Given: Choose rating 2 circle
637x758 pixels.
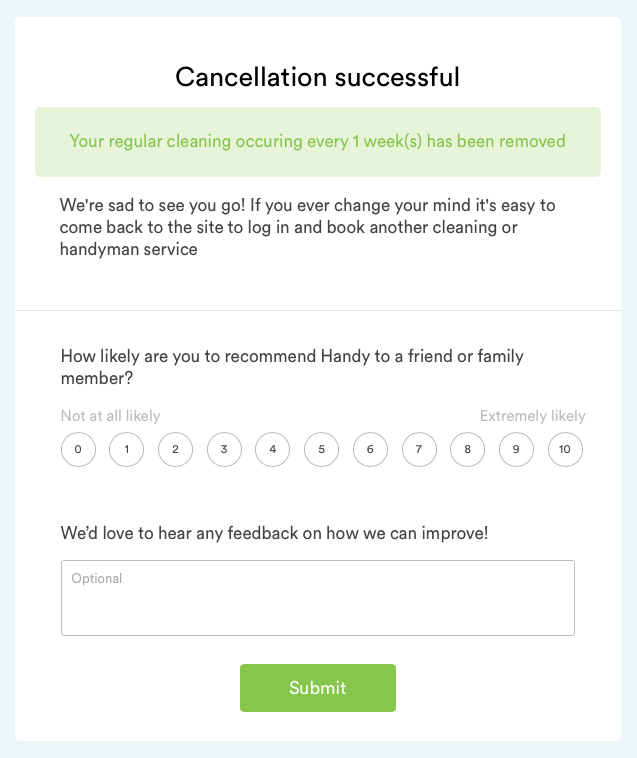Looking at the screenshot, I should click(x=175, y=449).
